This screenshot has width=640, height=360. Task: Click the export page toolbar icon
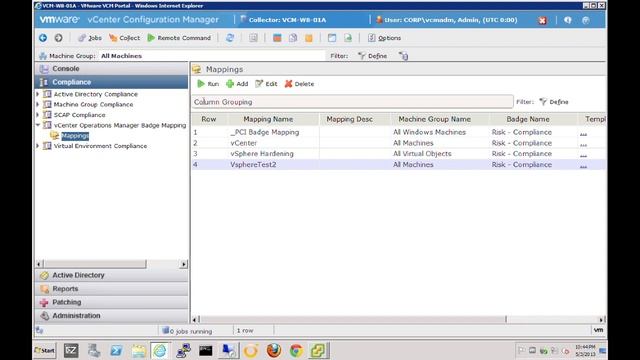tap(348, 38)
